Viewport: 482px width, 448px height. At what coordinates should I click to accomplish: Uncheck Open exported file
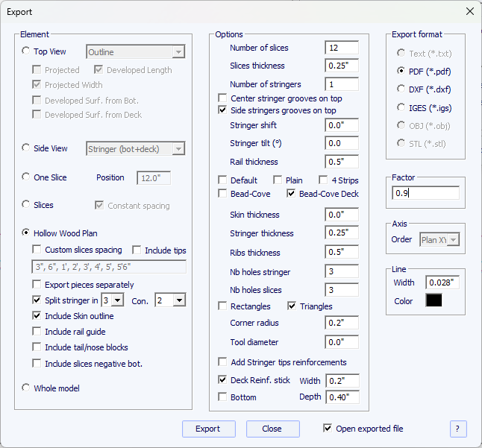[328, 429]
